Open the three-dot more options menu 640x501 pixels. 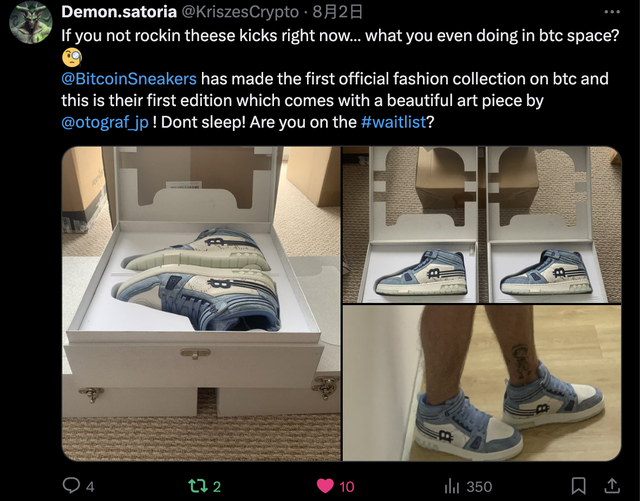click(x=612, y=12)
